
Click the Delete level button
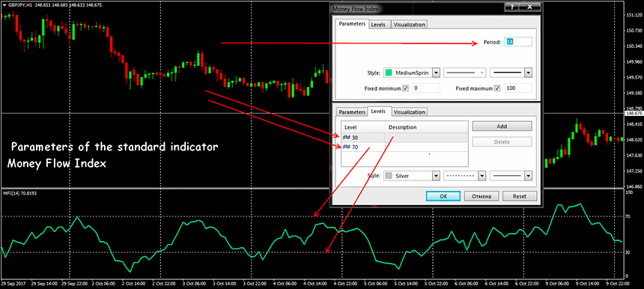[x=502, y=142]
